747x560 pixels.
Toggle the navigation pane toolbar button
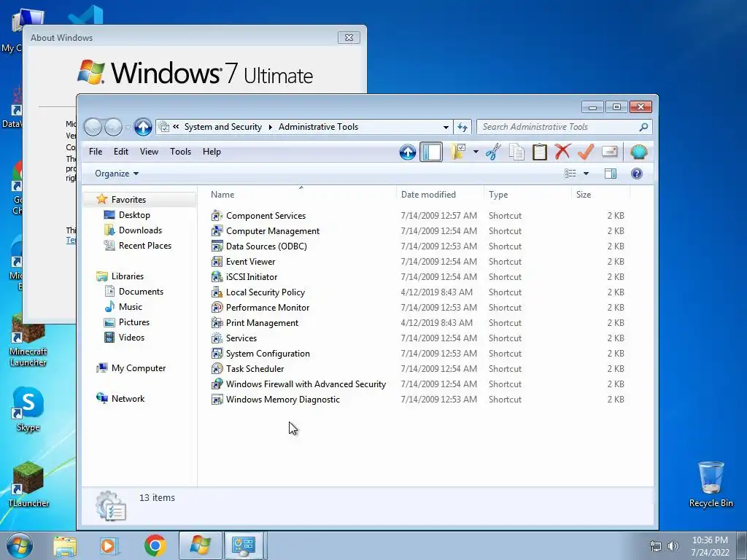431,152
